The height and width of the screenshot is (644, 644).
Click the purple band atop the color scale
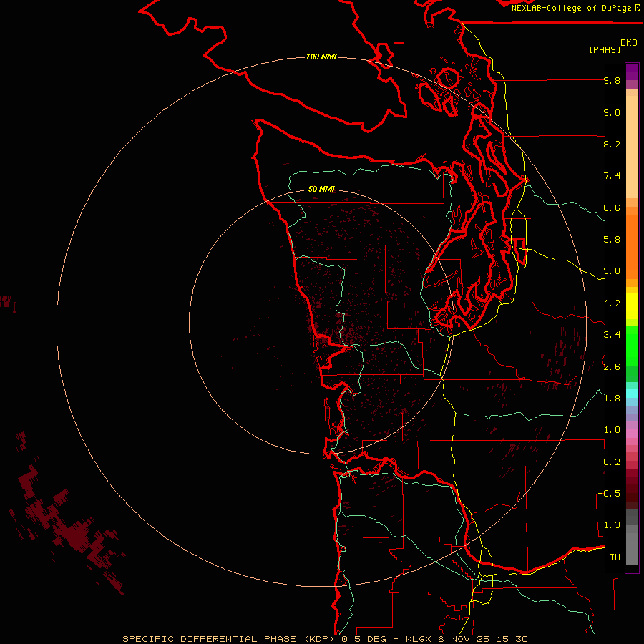click(x=632, y=72)
